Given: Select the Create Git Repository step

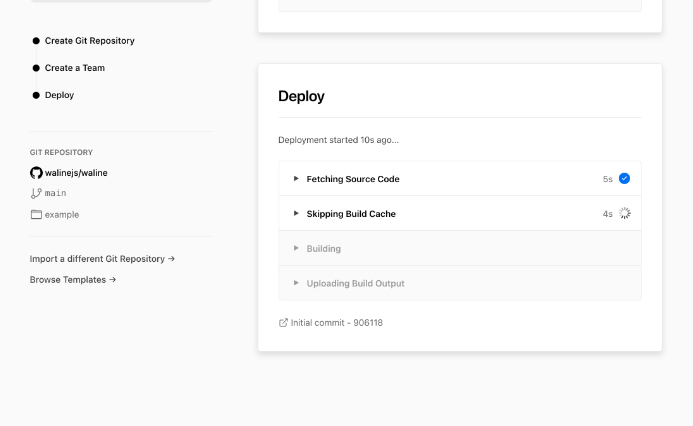Looking at the screenshot, I should (x=89, y=41).
